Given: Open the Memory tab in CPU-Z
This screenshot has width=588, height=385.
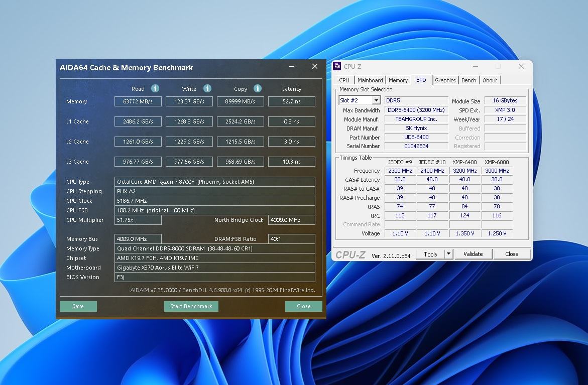Looking at the screenshot, I should (398, 80).
